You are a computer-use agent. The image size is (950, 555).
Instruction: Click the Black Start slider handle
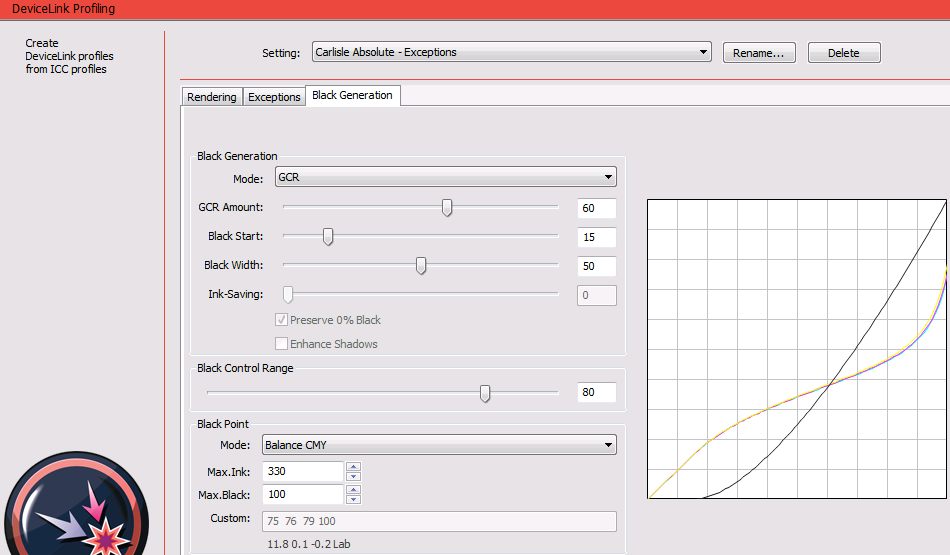pos(327,237)
